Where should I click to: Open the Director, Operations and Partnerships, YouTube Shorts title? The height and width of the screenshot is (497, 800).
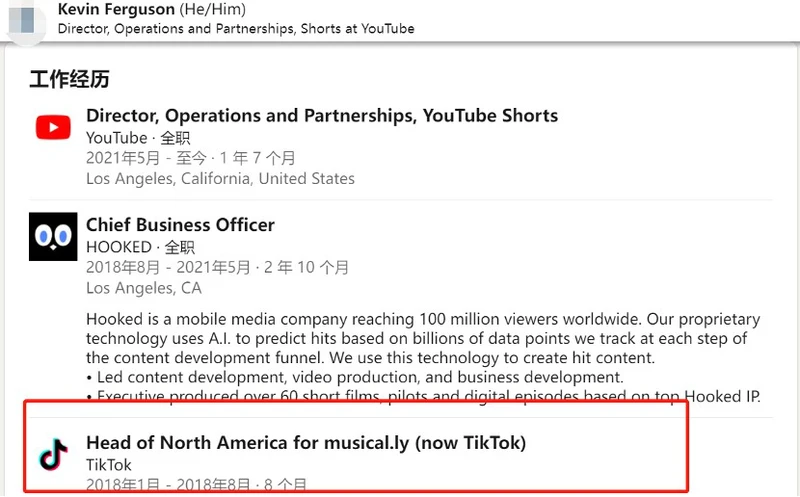coord(322,115)
